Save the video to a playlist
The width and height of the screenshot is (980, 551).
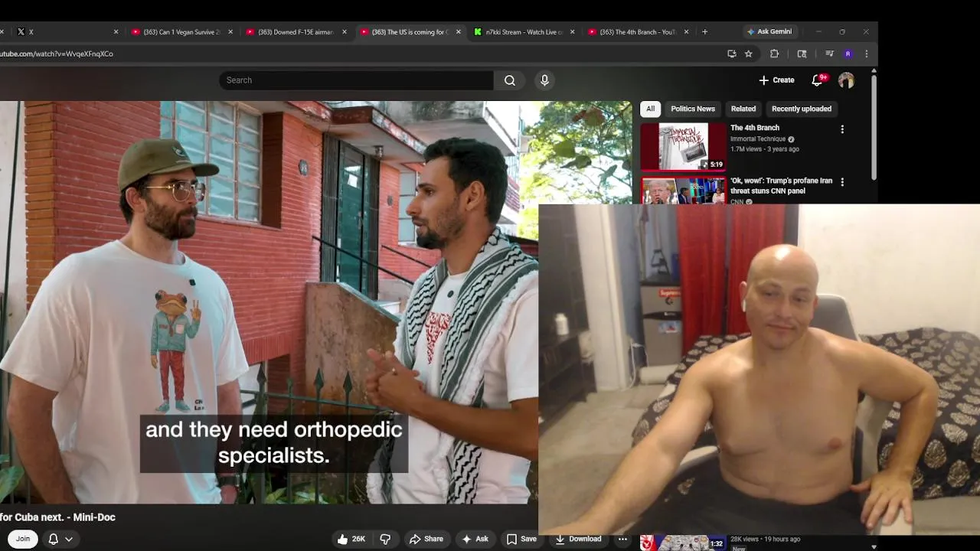pyautogui.click(x=521, y=539)
